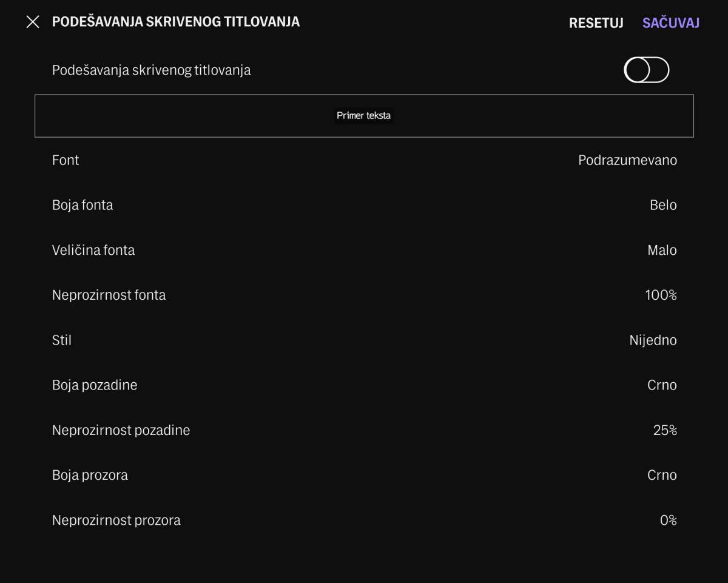The height and width of the screenshot is (583, 728).
Task: Open the Font selection row
Action: coord(364,160)
